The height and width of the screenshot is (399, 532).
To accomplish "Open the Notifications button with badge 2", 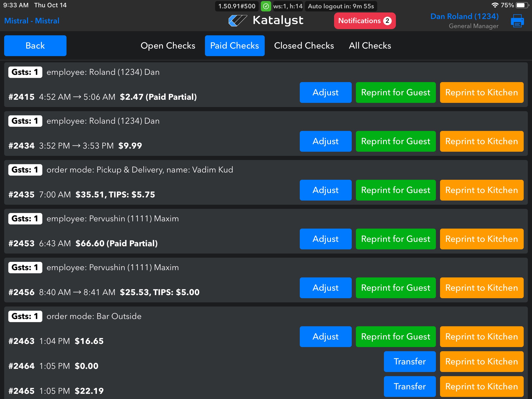I will [365, 21].
